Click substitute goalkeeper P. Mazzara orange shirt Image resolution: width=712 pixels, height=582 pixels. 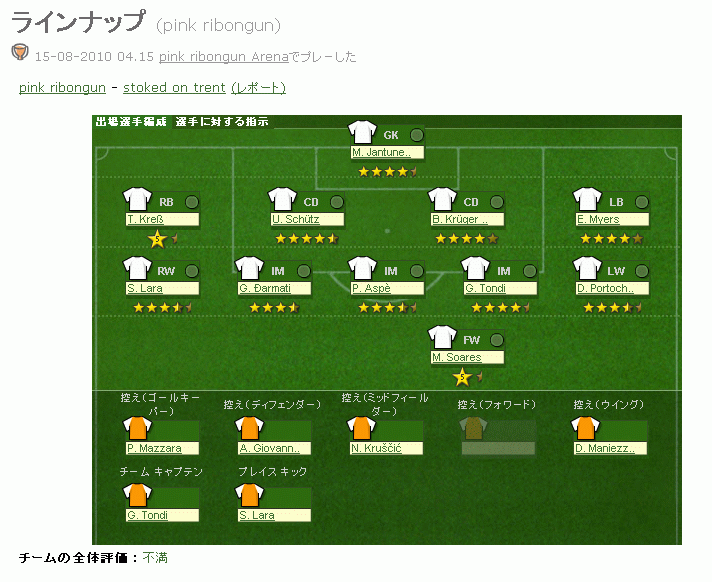(x=138, y=430)
